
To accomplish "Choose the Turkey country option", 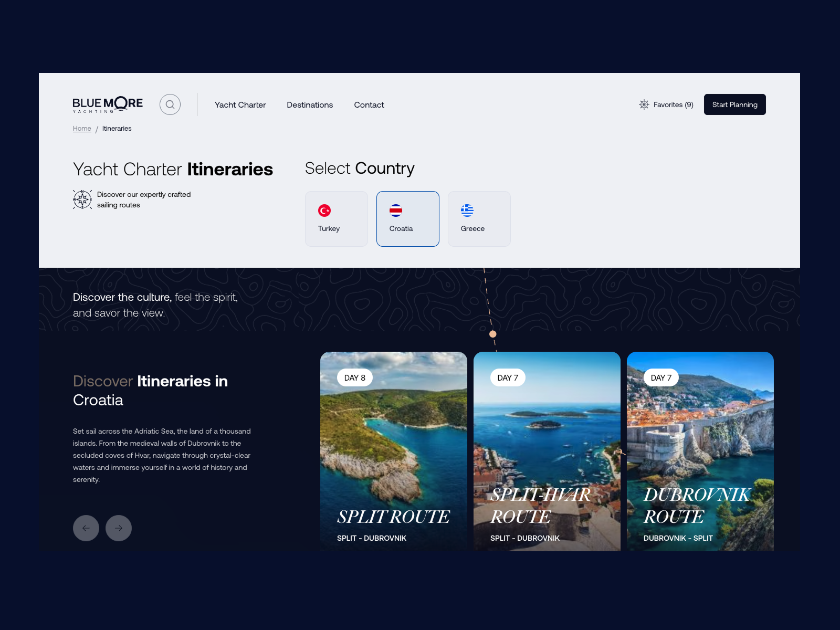I will pos(337,219).
